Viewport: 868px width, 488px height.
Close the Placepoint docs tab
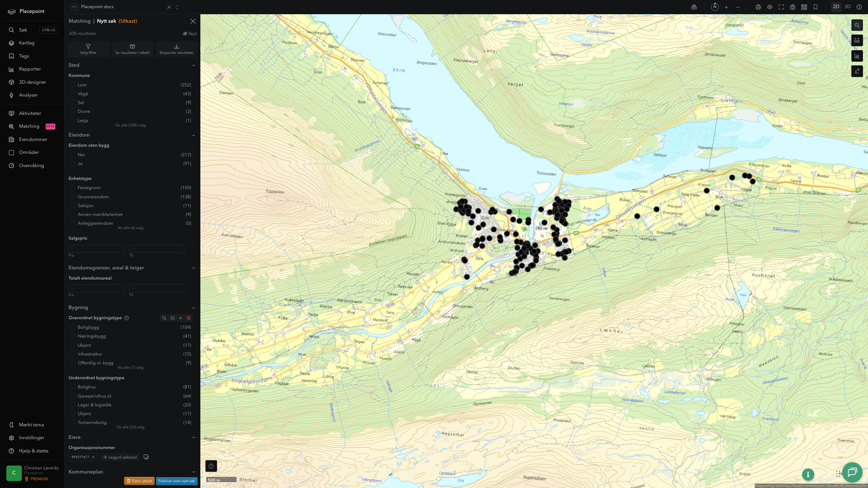pyautogui.click(x=169, y=7)
